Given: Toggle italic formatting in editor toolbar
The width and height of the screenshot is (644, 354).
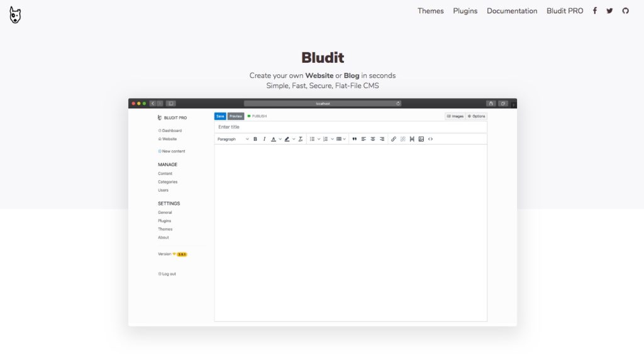Looking at the screenshot, I should click(264, 139).
